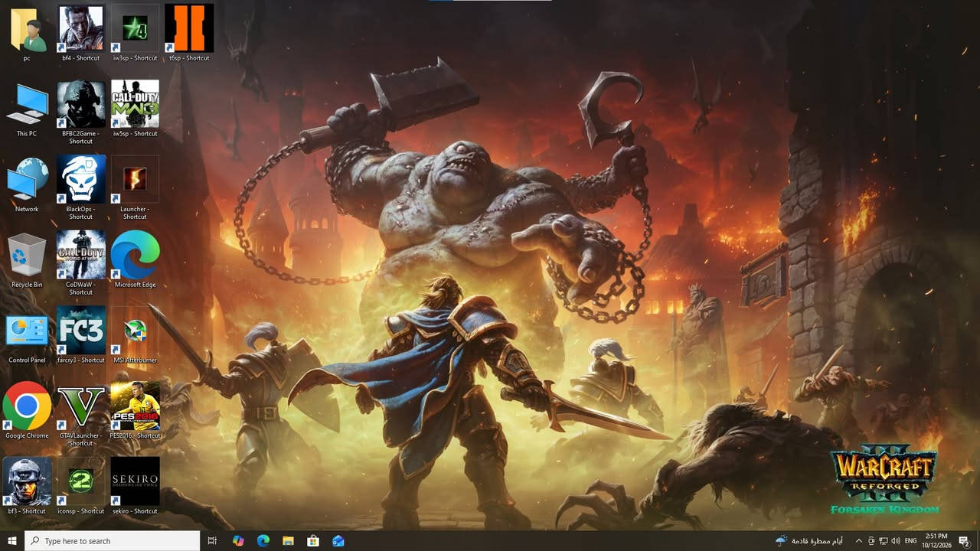Open File Explorer from the taskbar

288,541
